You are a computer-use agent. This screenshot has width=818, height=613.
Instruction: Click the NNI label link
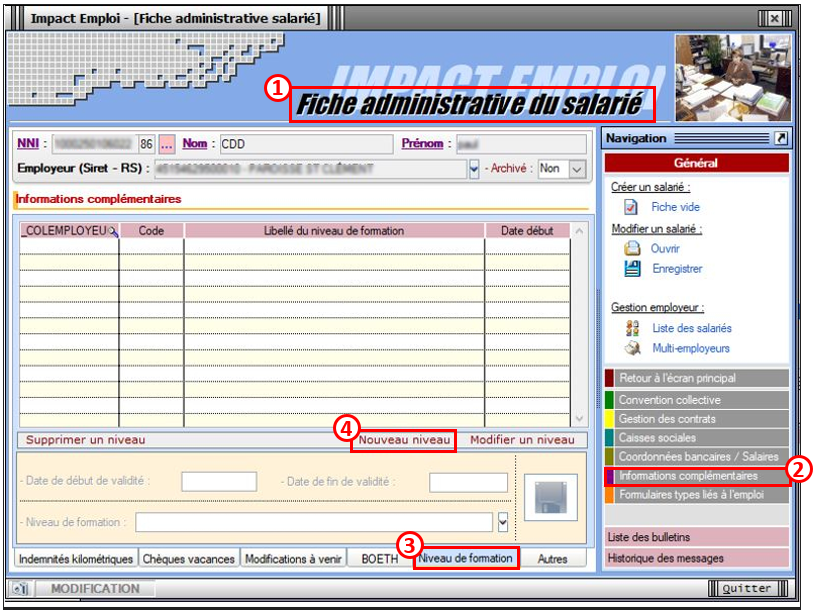[x=28, y=143]
